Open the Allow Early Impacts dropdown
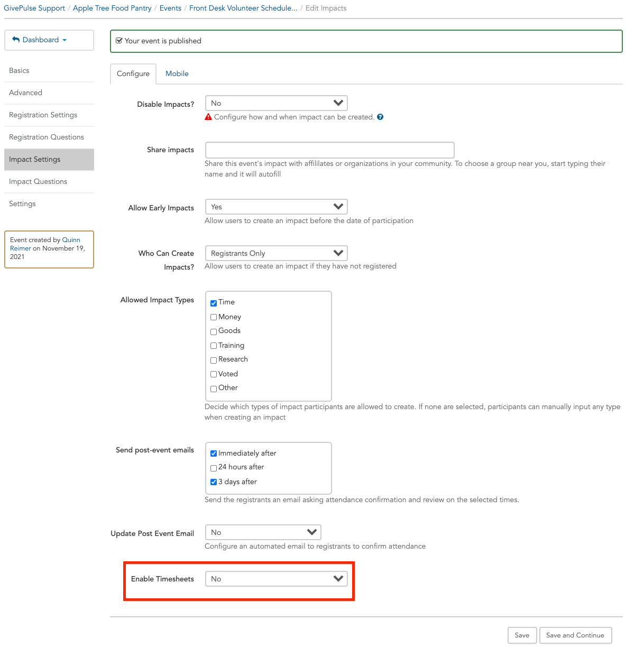Viewport: 644px width, 648px height. click(277, 207)
